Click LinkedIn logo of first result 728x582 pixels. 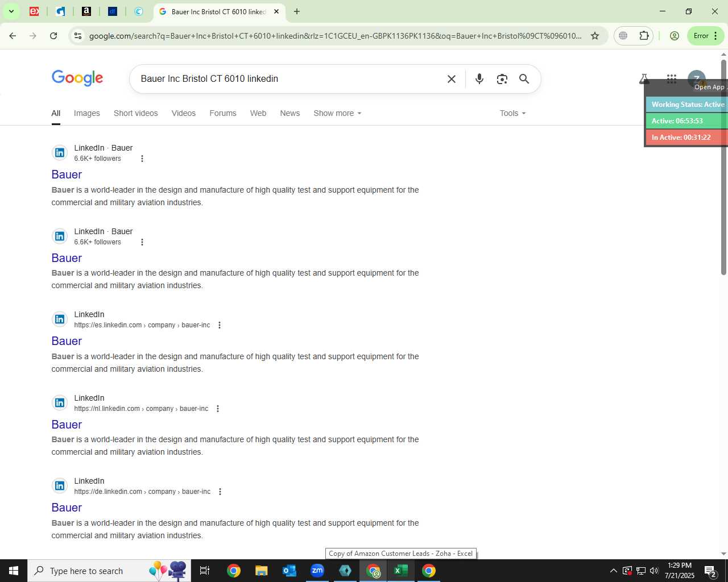[60, 153]
